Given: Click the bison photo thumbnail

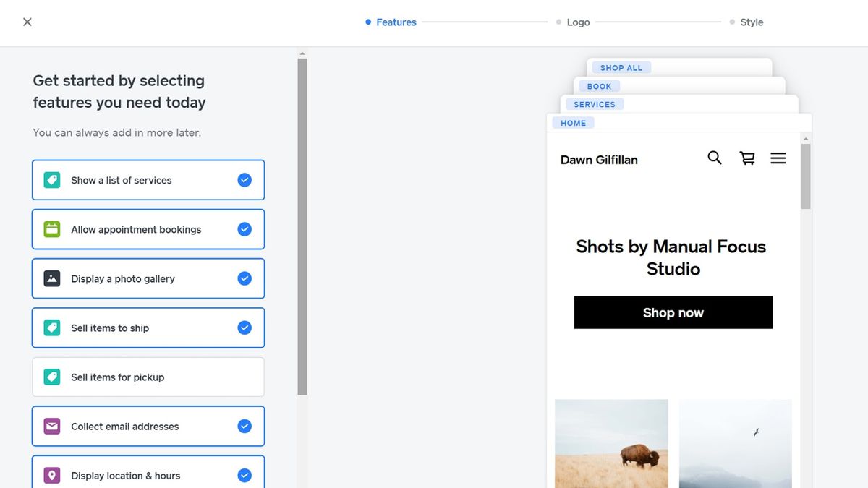Looking at the screenshot, I should pyautogui.click(x=611, y=444).
